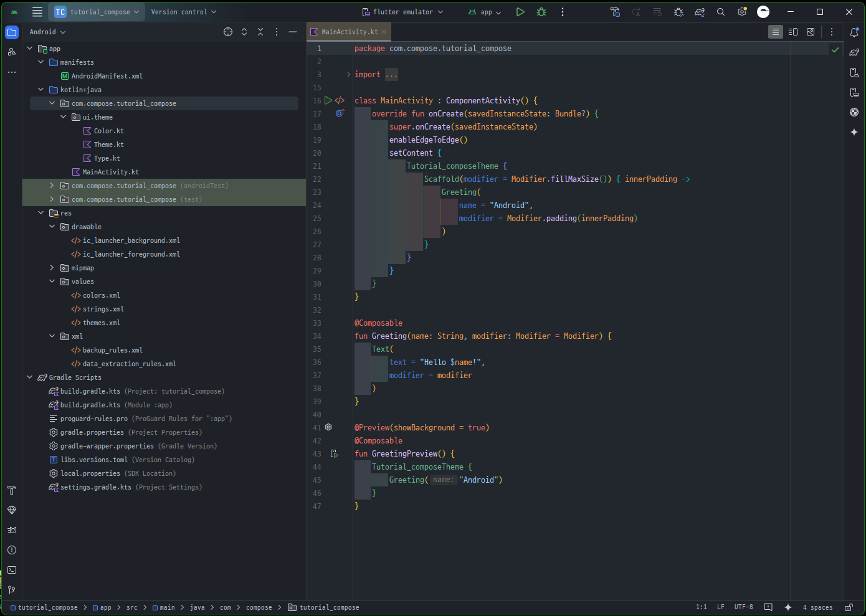Open the Terminal tool window icon
Screen dimensions: 866x616
(12, 570)
